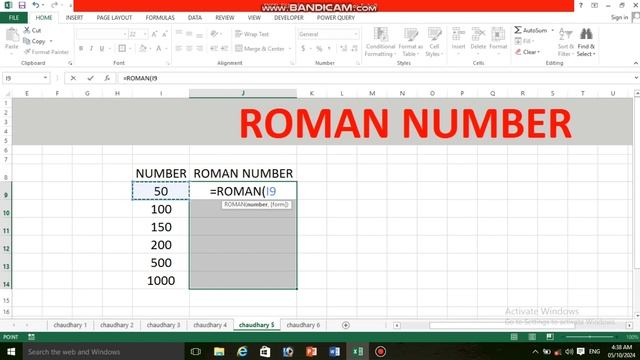
Task: Click the taskbar search box
Action: click(x=104, y=351)
